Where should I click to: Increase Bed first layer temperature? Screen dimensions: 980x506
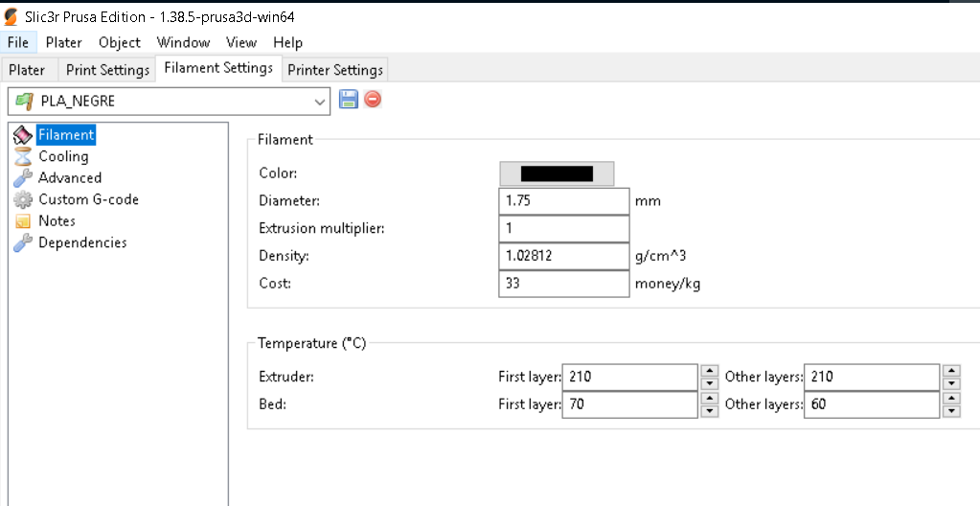pyautogui.click(x=710, y=398)
